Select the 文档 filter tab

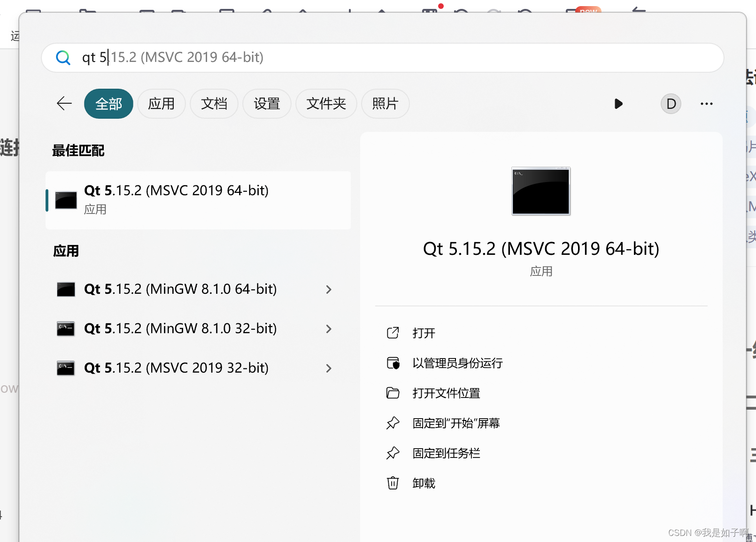pyautogui.click(x=214, y=104)
